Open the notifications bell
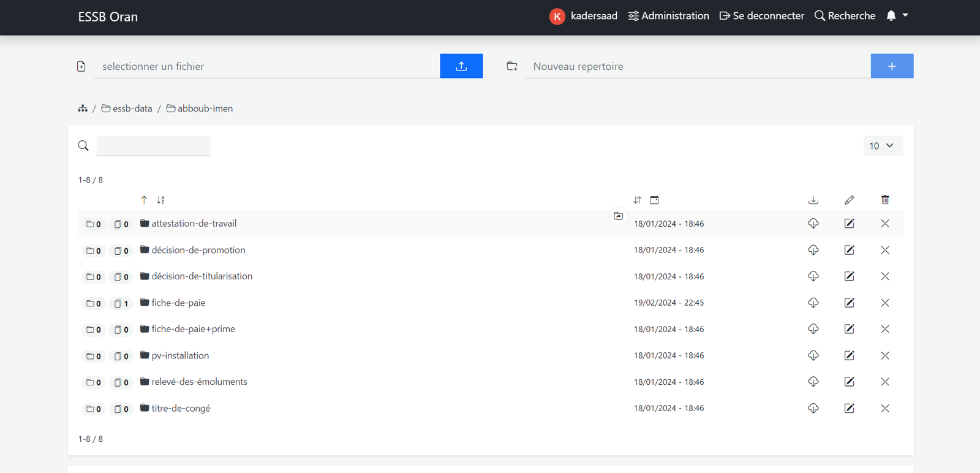 [x=891, y=16]
